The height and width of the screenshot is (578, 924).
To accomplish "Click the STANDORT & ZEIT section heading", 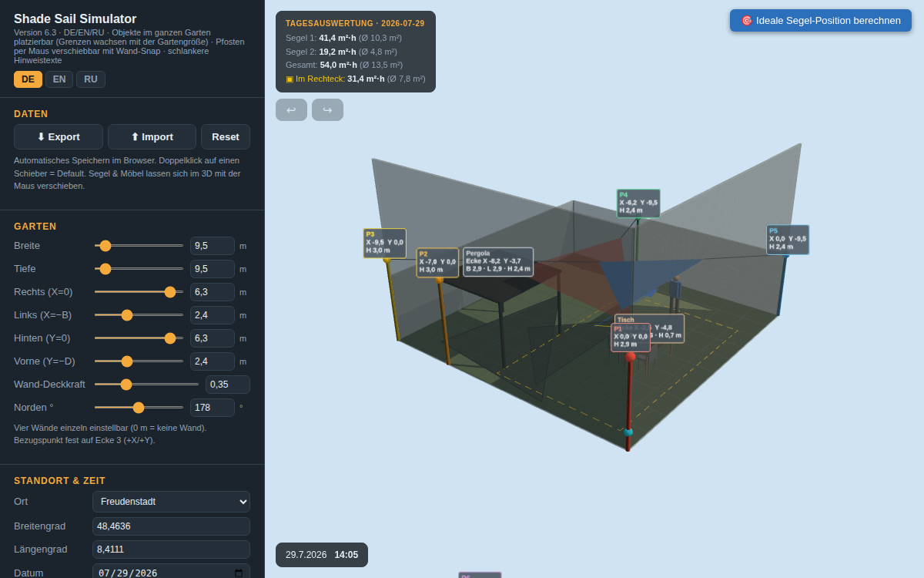I will pyautogui.click(x=60, y=481).
